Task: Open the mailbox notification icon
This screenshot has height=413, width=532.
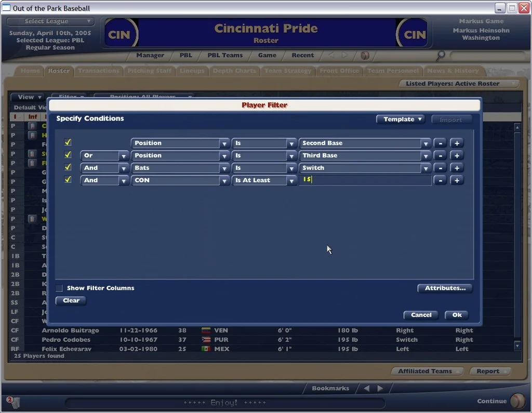Action: [x=11, y=402]
